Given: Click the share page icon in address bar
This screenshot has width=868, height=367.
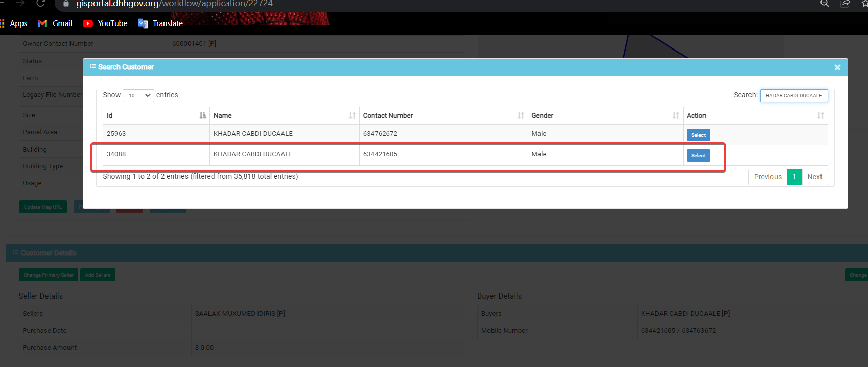Looking at the screenshot, I should pyautogui.click(x=845, y=4).
